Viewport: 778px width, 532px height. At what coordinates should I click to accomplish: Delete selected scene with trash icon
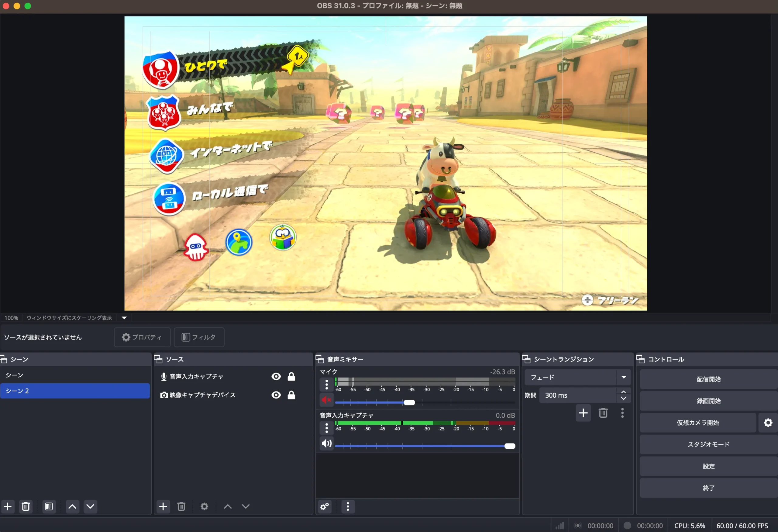[26, 506]
